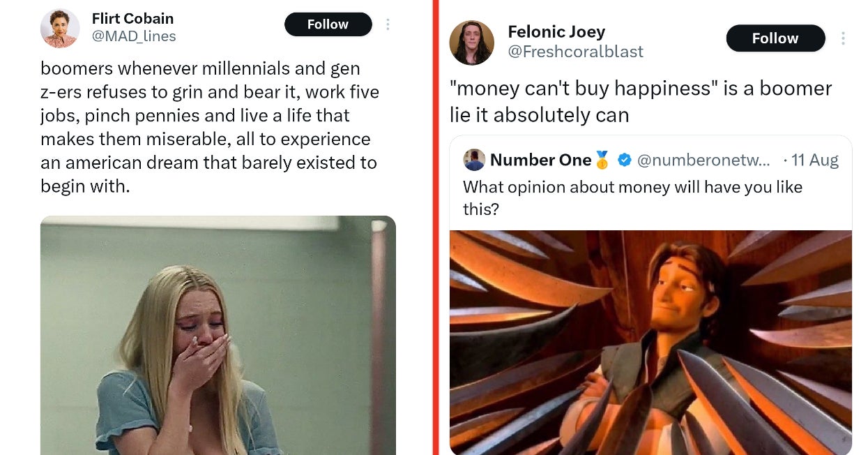Open the crying blonde woman image
This screenshot has width=868, height=455.
point(218,335)
